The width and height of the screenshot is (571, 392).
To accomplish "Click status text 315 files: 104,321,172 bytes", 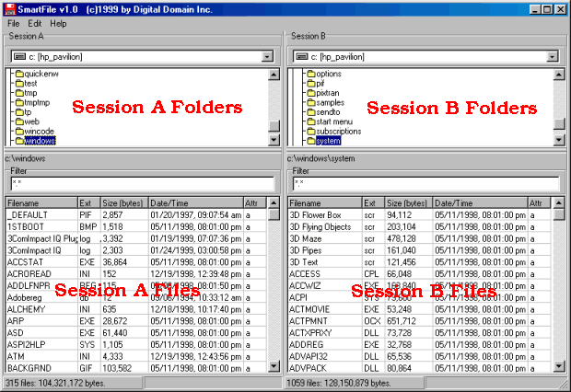I will [x=55, y=383].
